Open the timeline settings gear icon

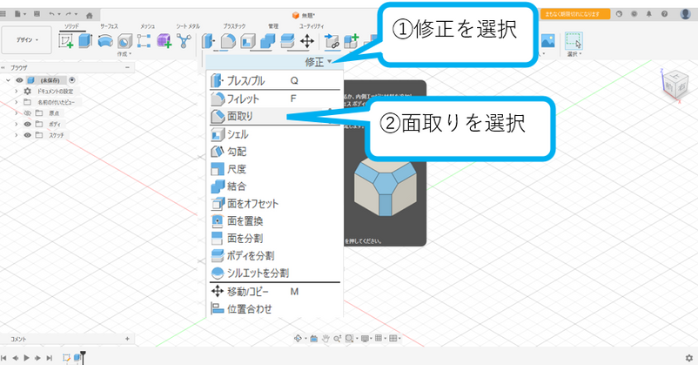point(689,358)
